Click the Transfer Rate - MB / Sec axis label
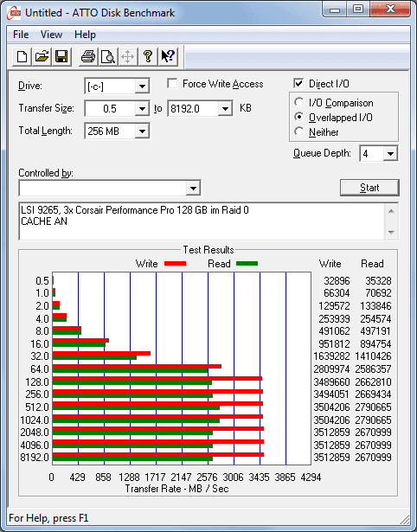Viewport: 417px width, 532px height. (176, 489)
